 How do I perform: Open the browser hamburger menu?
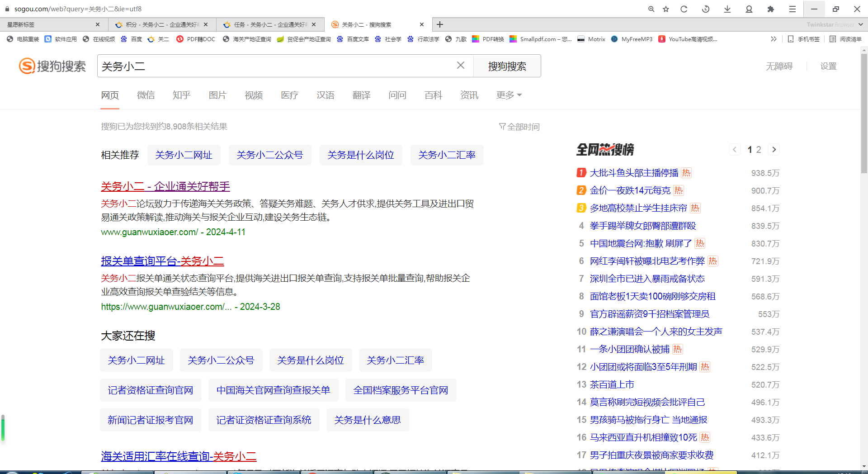793,9
